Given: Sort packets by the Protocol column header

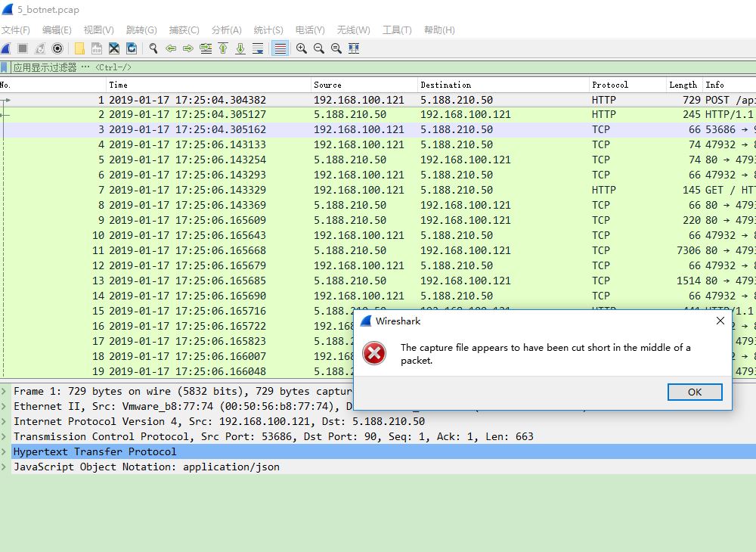Looking at the screenshot, I should (x=627, y=85).
